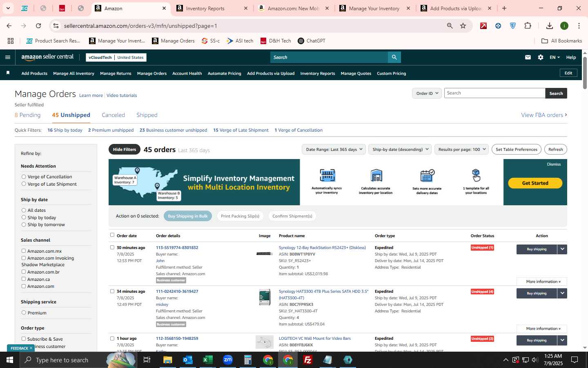588x368 pixels.
Task: Open the Order ID search type dropdown
Action: [427, 93]
